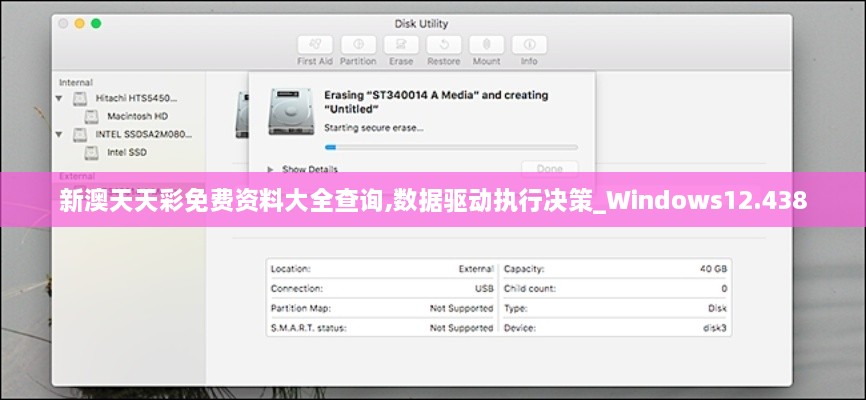Click the Disk Utility window title

pos(421,24)
